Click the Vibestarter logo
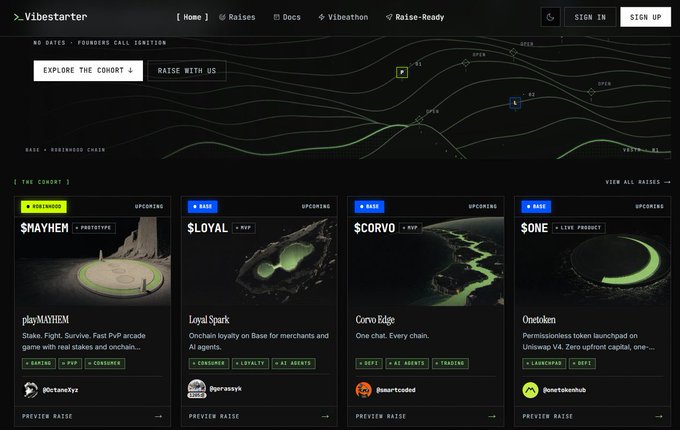The width and height of the screenshot is (680, 430). [50, 17]
